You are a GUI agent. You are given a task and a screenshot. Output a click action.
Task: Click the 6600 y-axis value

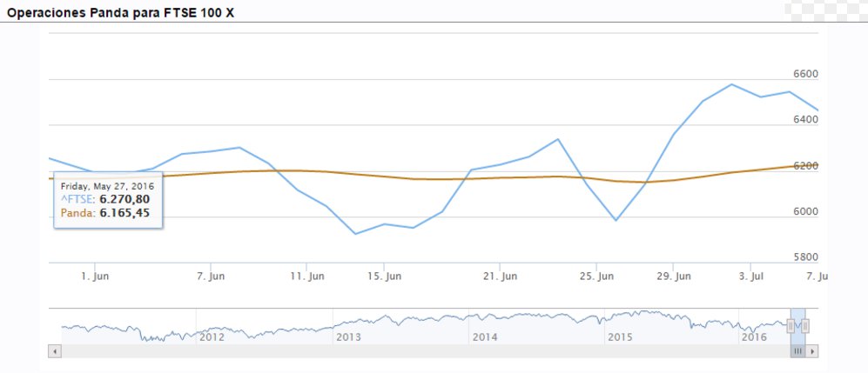[806, 74]
